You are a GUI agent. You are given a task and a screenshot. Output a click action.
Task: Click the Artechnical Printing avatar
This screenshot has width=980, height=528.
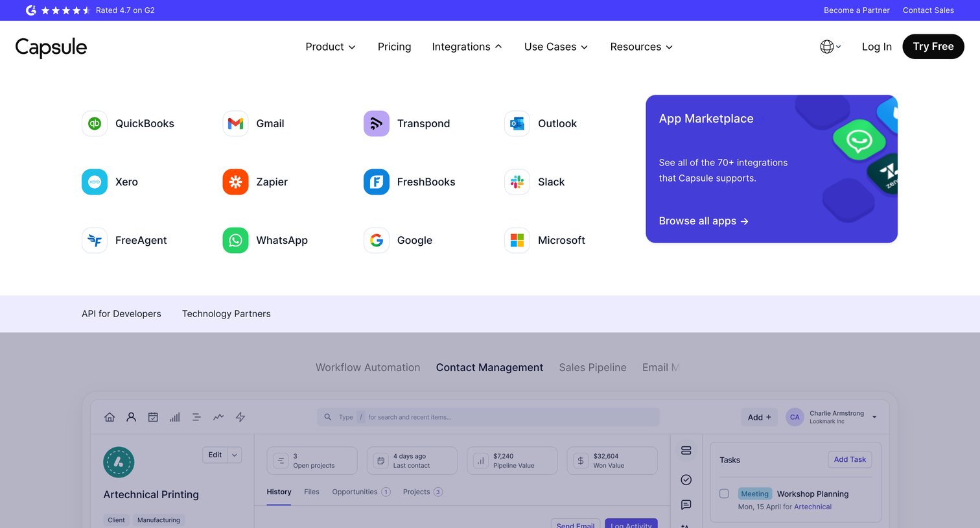tap(119, 462)
